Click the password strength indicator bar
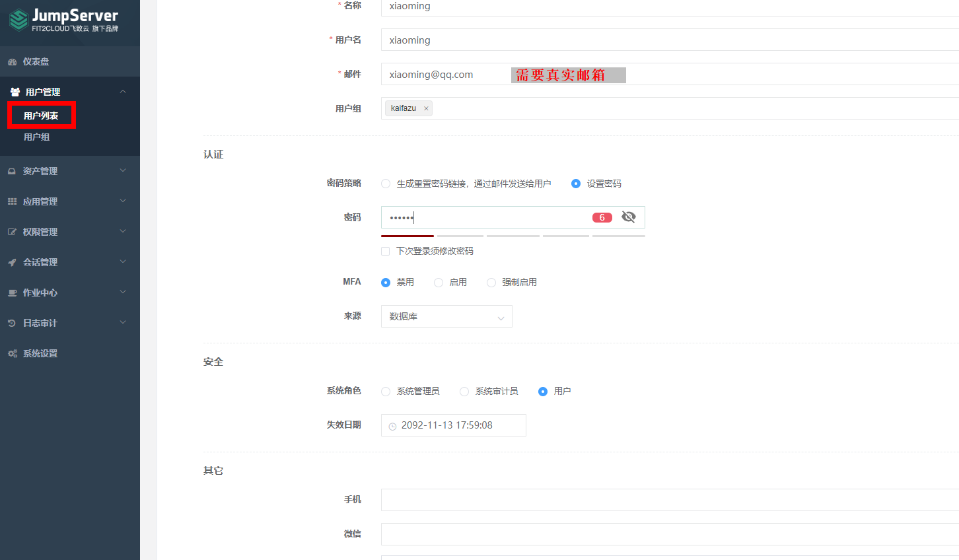Image resolution: width=959 pixels, height=560 pixels. 513,236
